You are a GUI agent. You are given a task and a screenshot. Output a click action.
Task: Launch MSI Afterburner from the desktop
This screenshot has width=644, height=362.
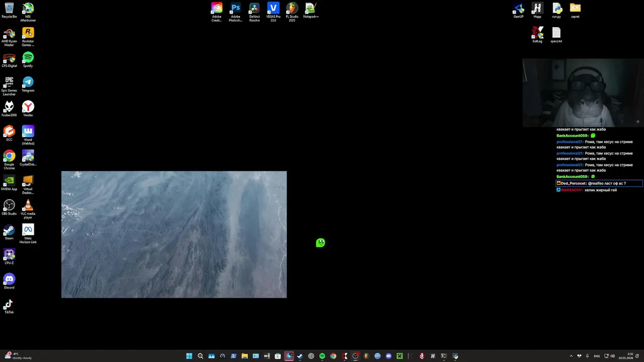click(28, 12)
